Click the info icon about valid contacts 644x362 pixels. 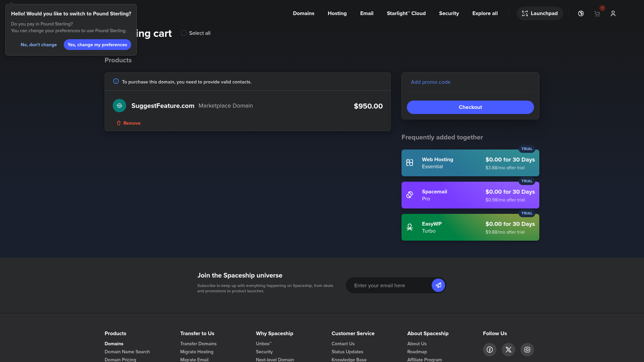point(115,81)
